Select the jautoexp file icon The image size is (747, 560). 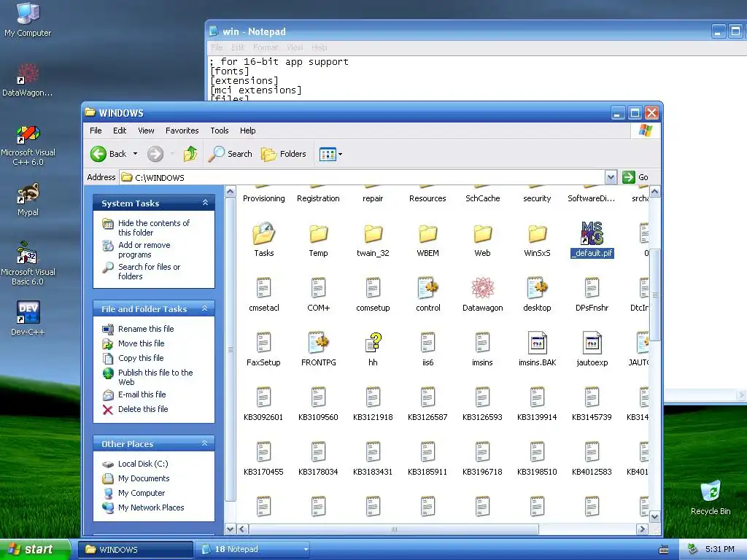(592, 343)
